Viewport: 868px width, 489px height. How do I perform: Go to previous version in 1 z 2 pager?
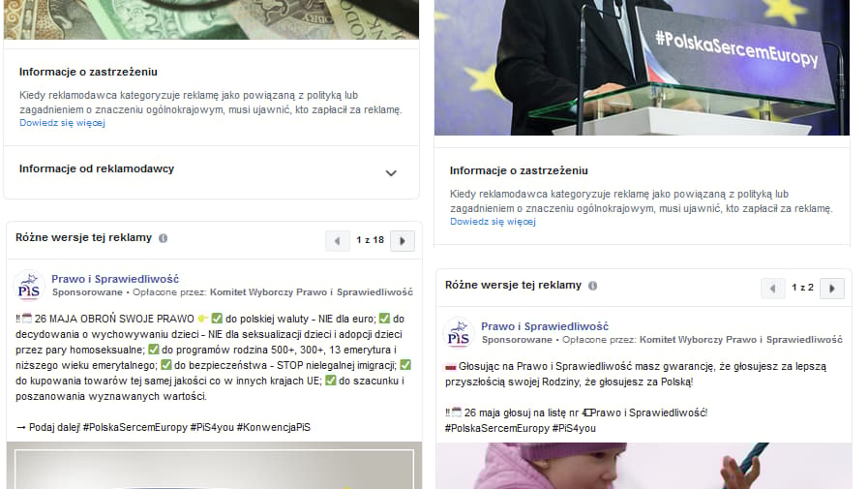(772, 288)
